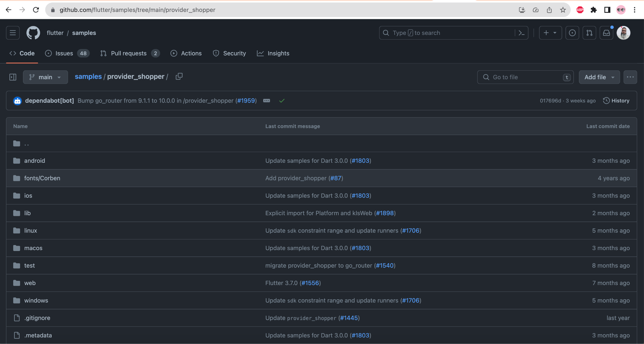
Task: Switch to the Issues tab
Action: click(67, 53)
